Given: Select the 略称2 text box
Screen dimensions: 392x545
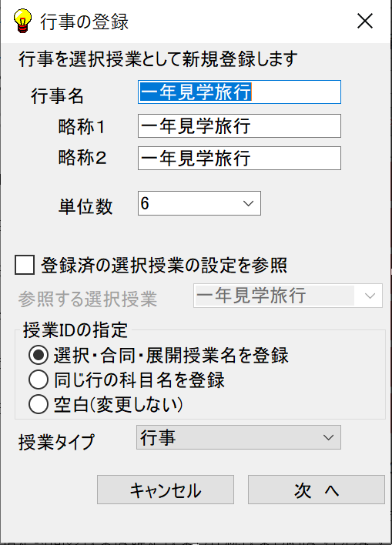Looking at the screenshot, I should (x=240, y=158).
